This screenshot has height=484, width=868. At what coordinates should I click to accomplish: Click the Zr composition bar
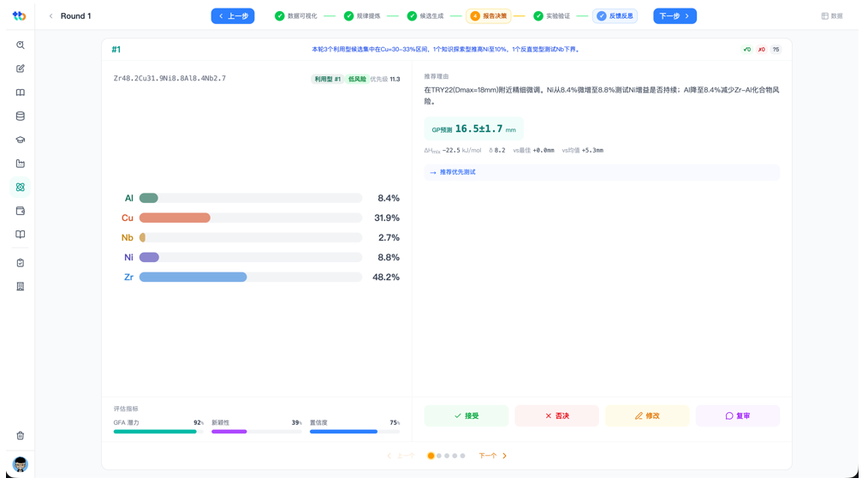[251, 277]
